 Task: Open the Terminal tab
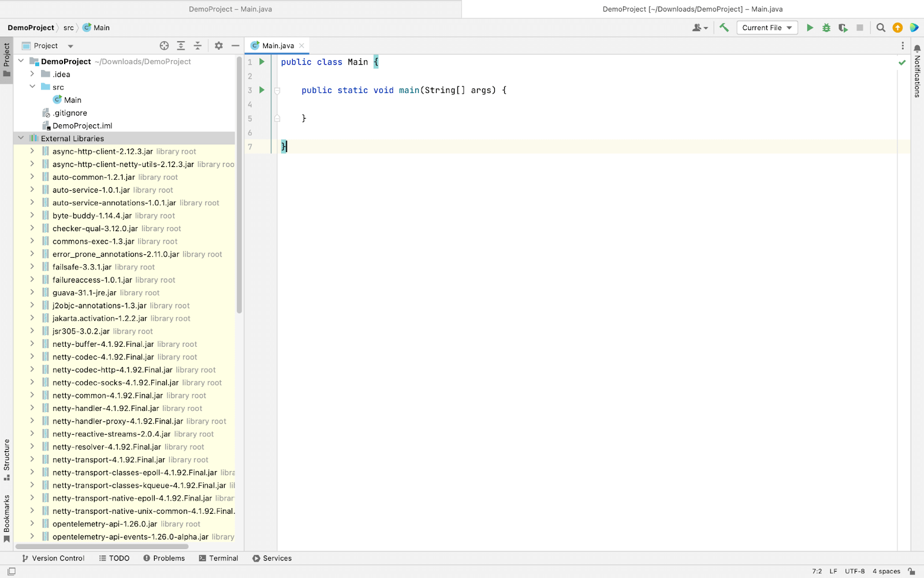218,558
